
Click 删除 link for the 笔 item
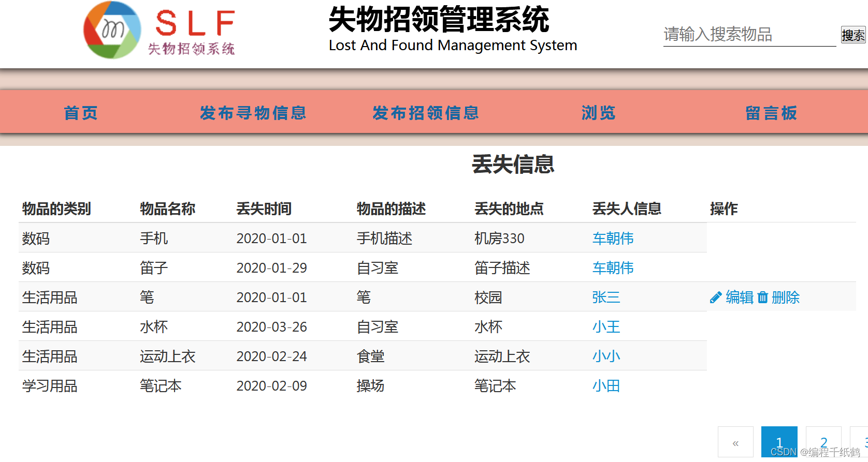point(786,297)
